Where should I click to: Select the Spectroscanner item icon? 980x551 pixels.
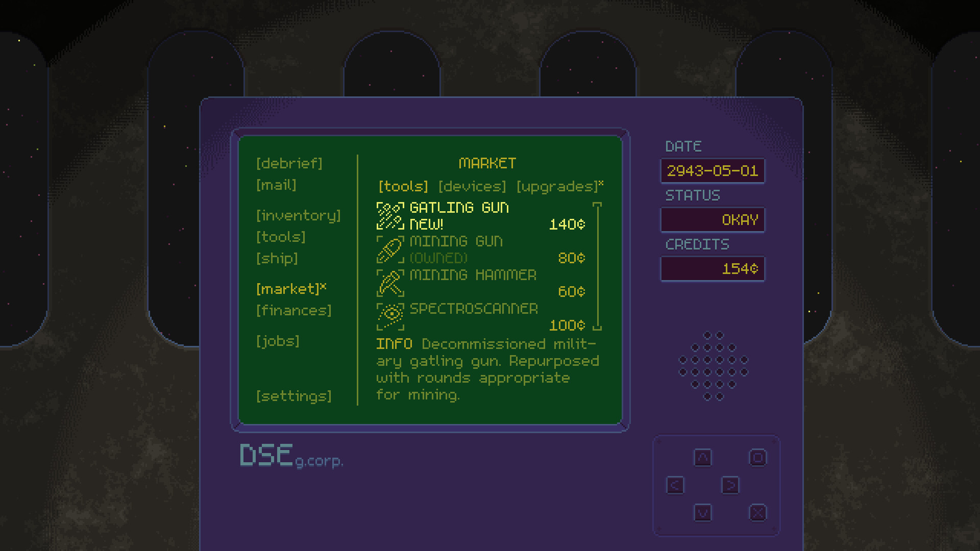389,316
